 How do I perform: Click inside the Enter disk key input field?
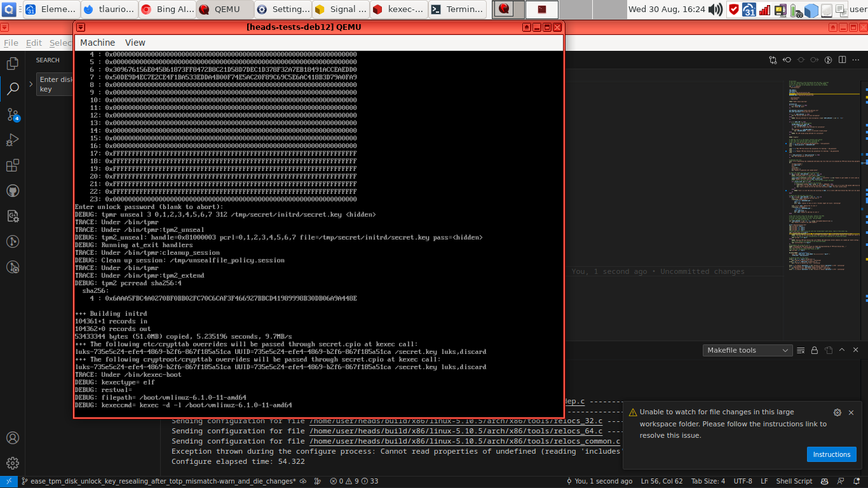(54, 84)
